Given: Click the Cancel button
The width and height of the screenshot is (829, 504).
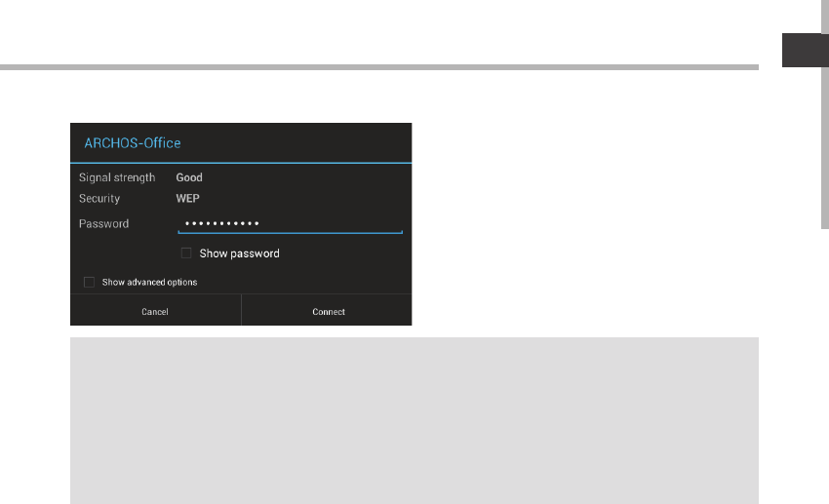Looking at the screenshot, I should click(x=155, y=311).
